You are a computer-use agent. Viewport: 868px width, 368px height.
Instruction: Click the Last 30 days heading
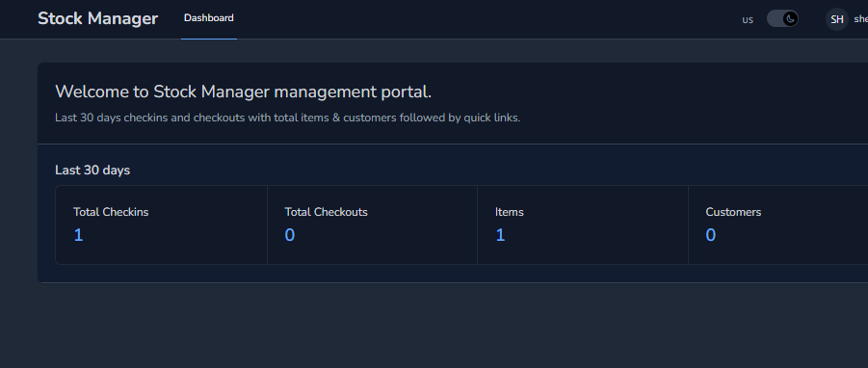click(92, 170)
